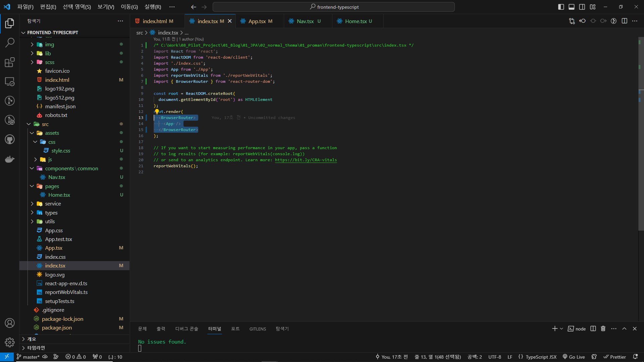Open the bit.ly/CRA-vitals link in code
The height and width of the screenshot is (362, 644).
click(306, 160)
